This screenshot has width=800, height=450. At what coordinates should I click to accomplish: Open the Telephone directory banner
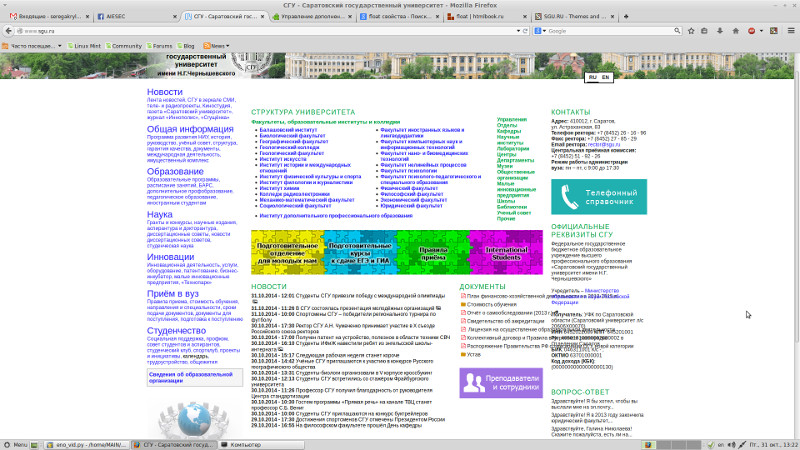(598, 196)
